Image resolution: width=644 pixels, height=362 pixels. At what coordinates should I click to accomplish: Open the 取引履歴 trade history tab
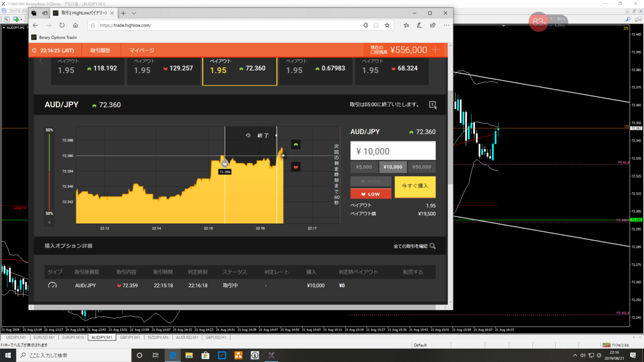[x=100, y=50]
